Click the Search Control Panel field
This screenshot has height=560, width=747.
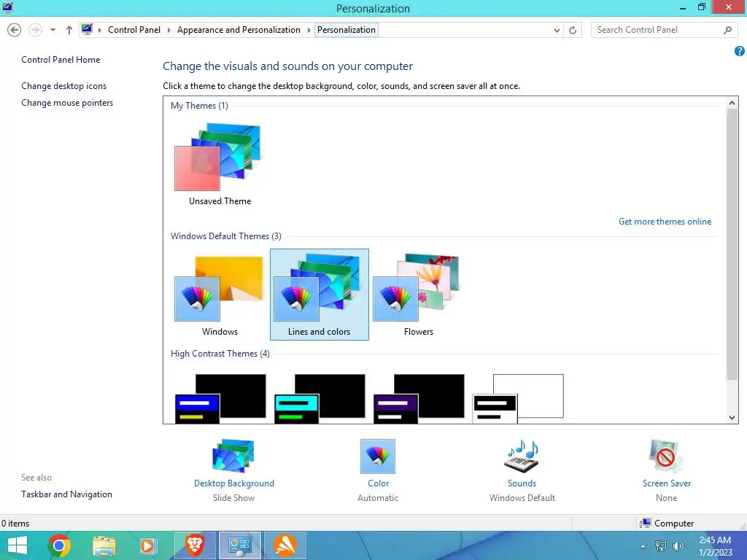[x=664, y=30]
